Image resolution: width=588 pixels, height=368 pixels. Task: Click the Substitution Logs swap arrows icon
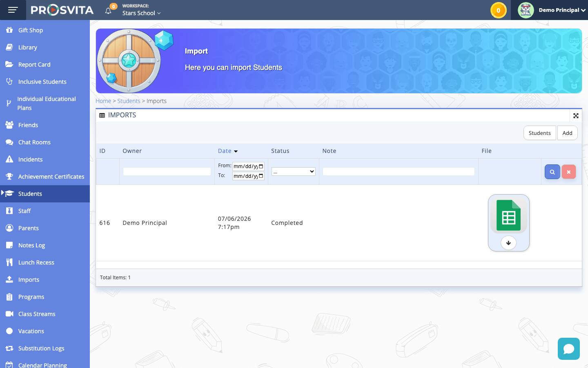click(9, 348)
